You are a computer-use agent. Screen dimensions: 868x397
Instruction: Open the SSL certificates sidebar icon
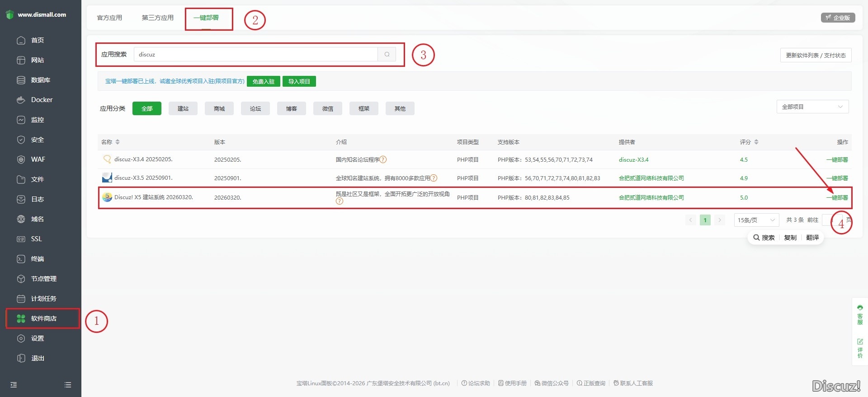point(21,239)
